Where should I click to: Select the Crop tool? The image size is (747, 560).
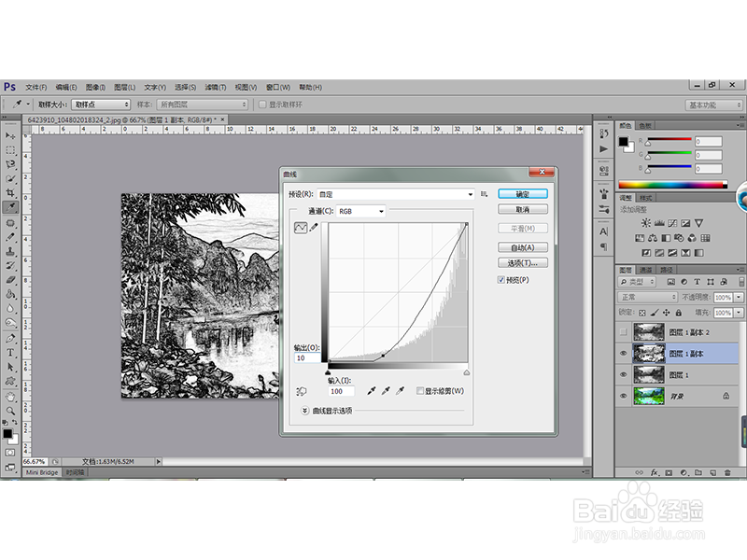pos(10,193)
